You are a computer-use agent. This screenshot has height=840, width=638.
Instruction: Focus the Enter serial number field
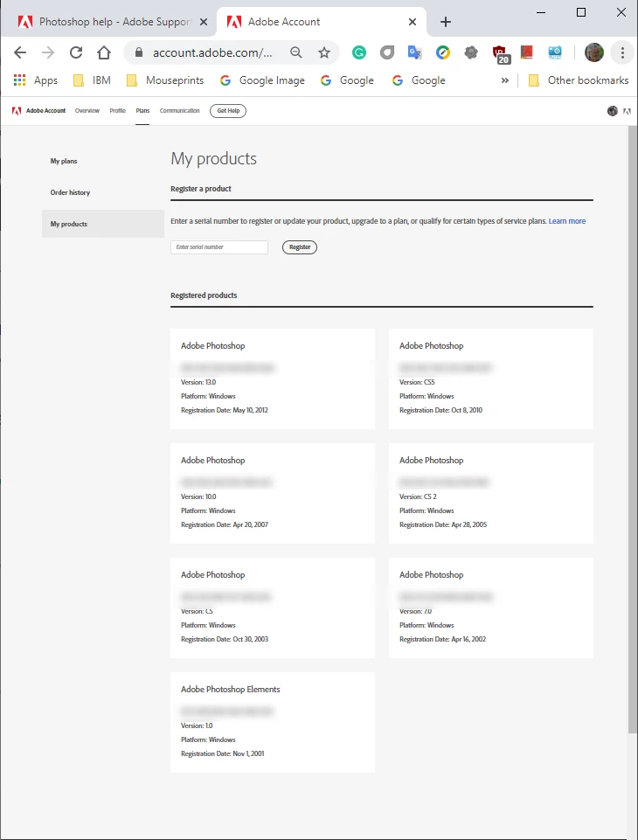tap(219, 247)
